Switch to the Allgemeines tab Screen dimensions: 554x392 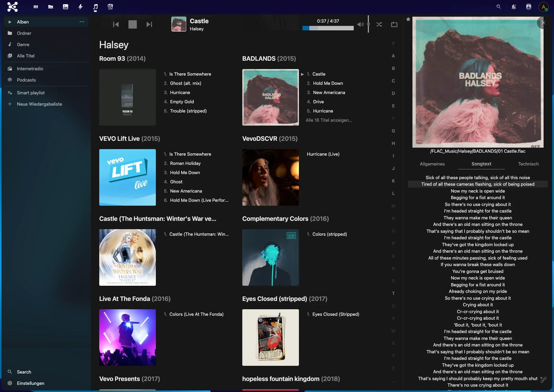432,164
